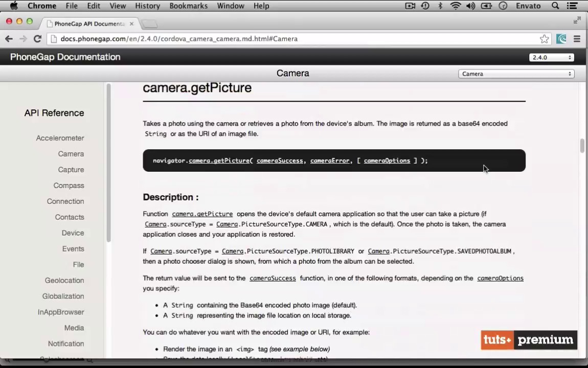Open Globalization in the API Reference

pyautogui.click(x=63, y=296)
